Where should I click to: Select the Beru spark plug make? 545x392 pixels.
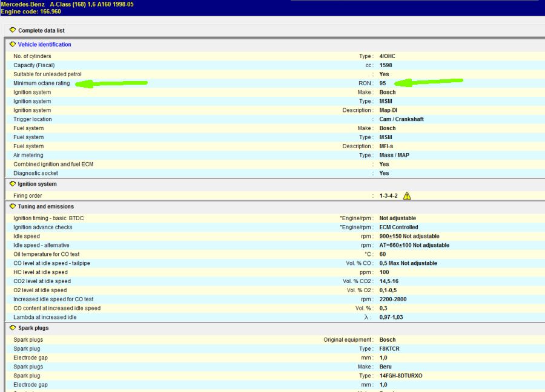386,367
